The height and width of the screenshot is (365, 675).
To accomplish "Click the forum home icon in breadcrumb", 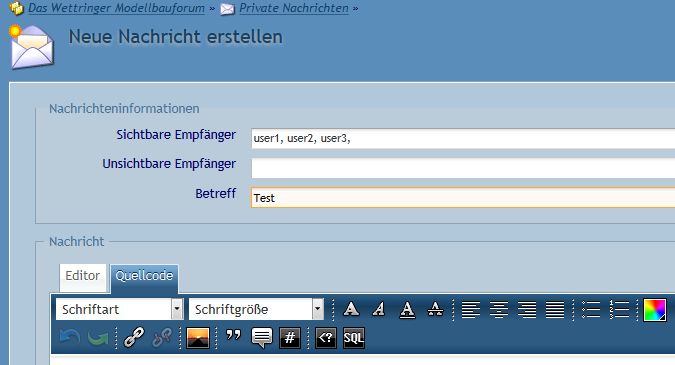I will pos(16,8).
